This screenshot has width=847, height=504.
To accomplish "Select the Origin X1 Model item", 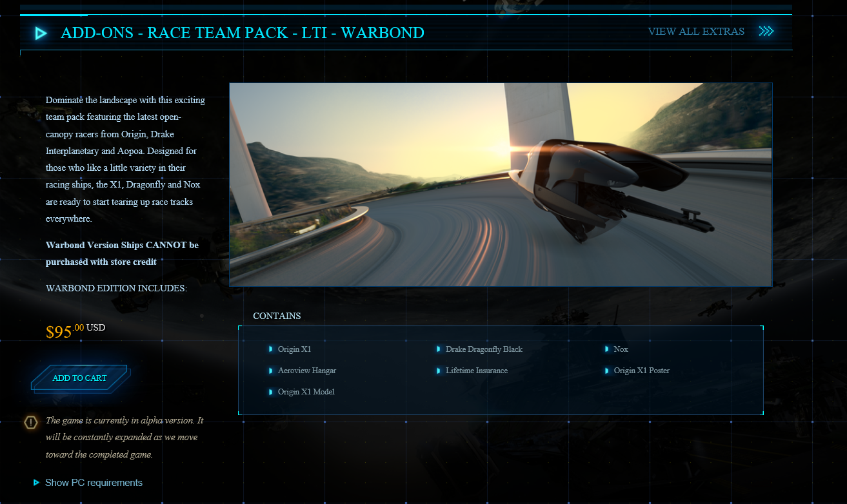I will coord(306,392).
